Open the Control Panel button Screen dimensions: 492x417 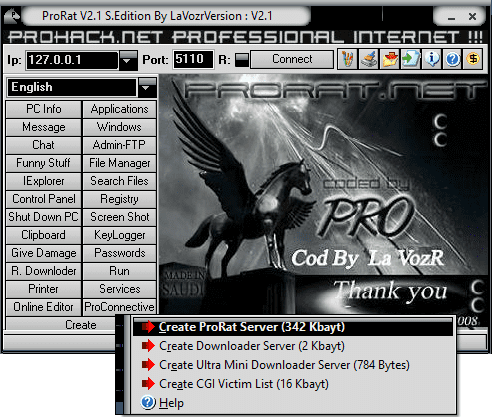point(44,199)
